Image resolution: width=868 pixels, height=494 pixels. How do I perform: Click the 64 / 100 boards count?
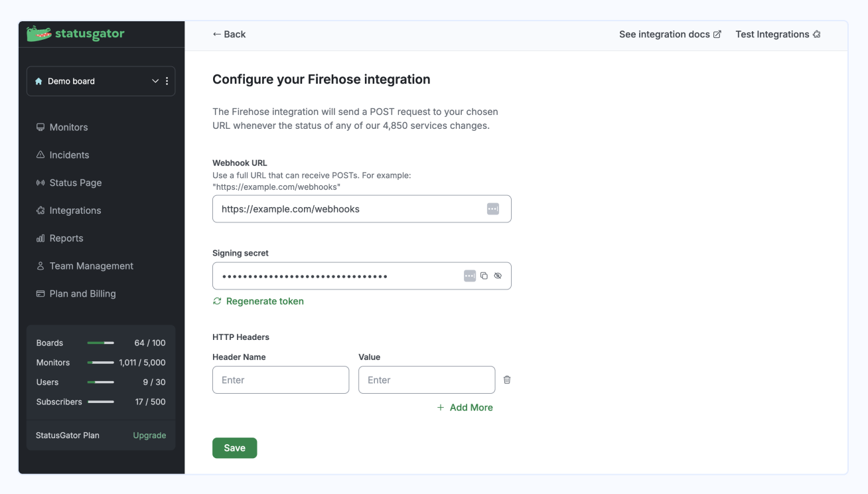coord(150,343)
